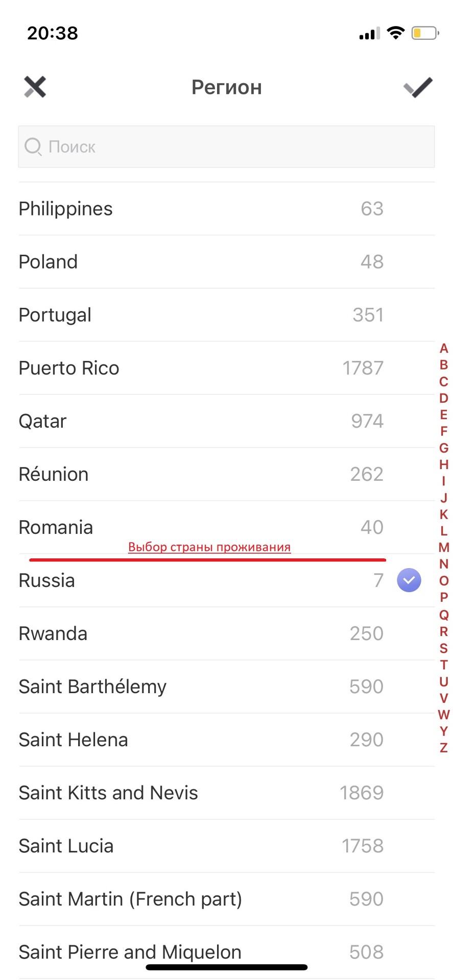Jump to letter A in index
This screenshot has height=980, width=453.
(443, 349)
